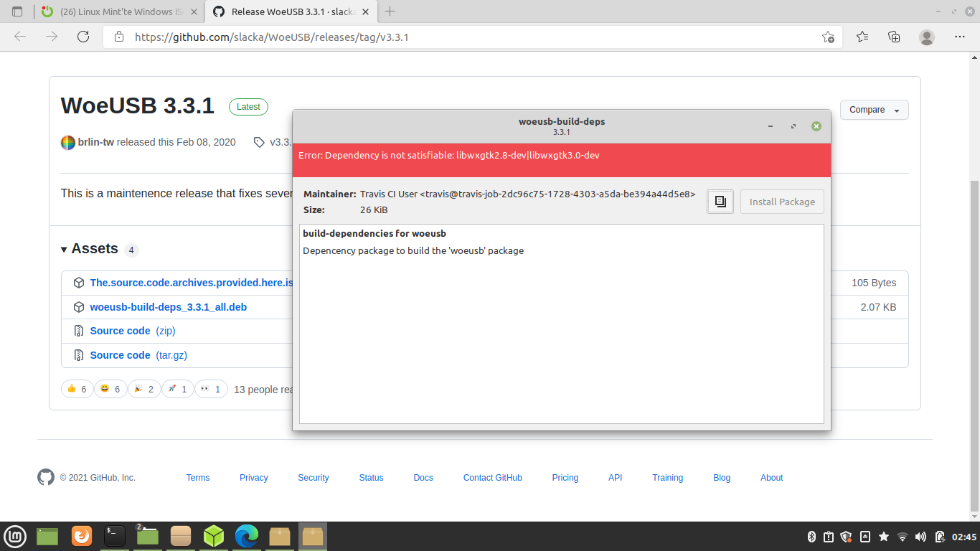Download Source code zip archive
Image resolution: width=980 pixels, height=551 pixels.
tap(133, 331)
